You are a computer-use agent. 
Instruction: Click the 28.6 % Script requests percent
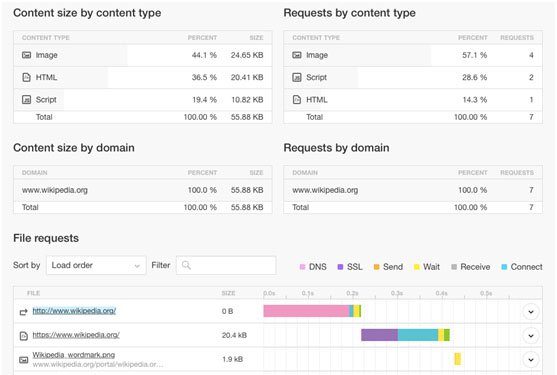click(x=475, y=77)
